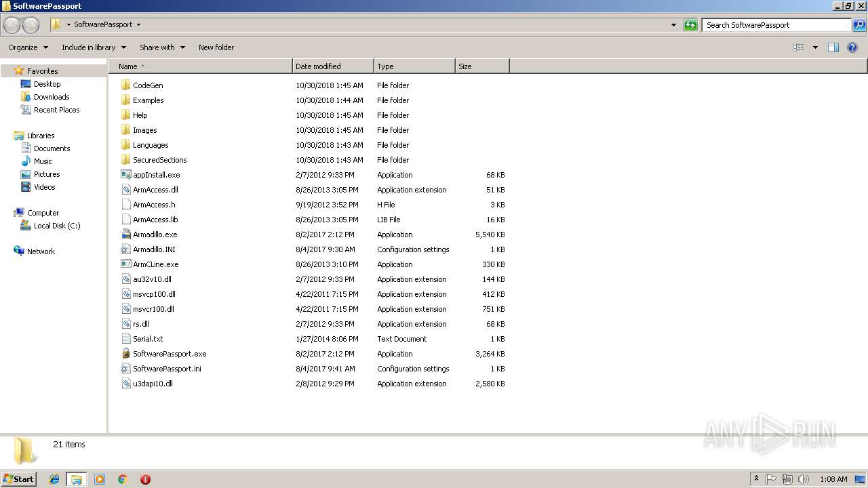868x488 pixels.
Task: Open the Music library
Action: tap(43, 161)
